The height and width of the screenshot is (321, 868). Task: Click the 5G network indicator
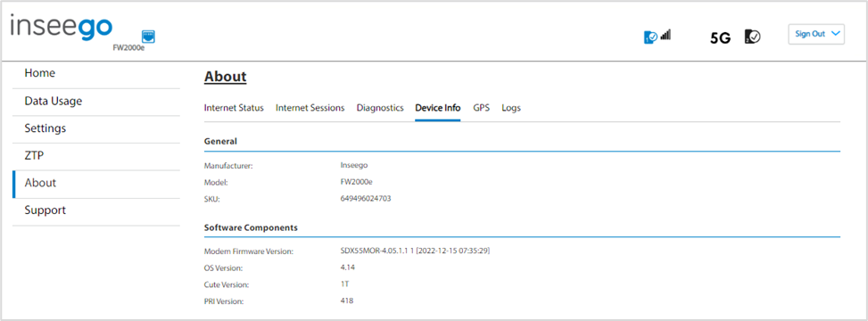tap(720, 37)
